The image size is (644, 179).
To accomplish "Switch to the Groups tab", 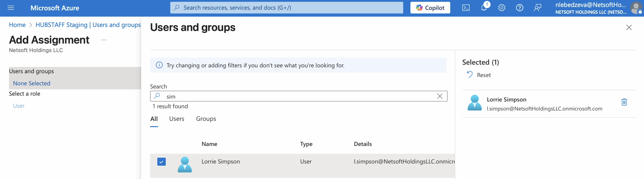I will (x=206, y=119).
